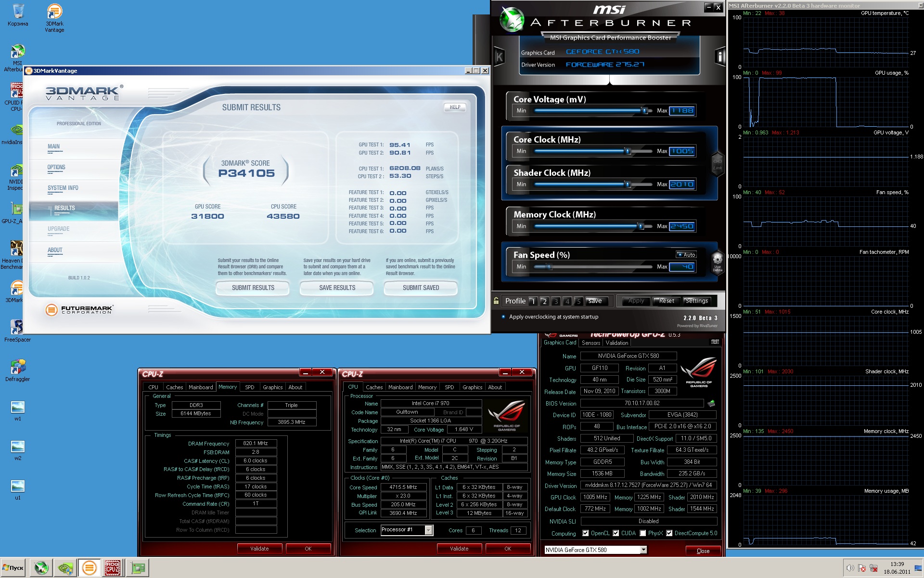Click the Reset button in Afterburner

point(667,301)
